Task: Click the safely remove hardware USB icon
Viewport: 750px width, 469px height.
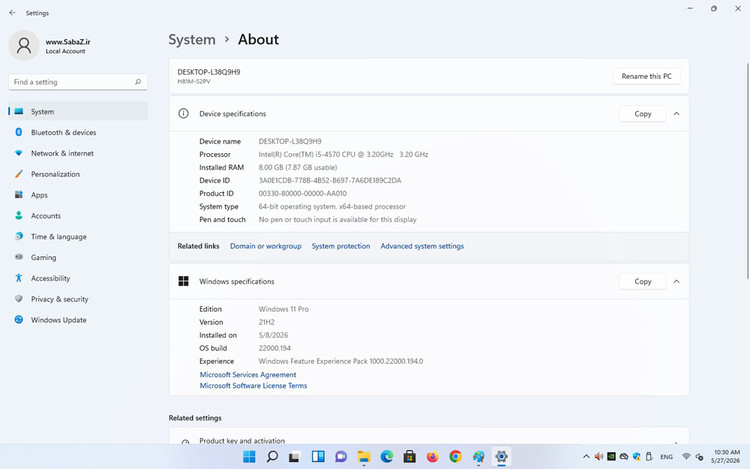Action: point(649,457)
